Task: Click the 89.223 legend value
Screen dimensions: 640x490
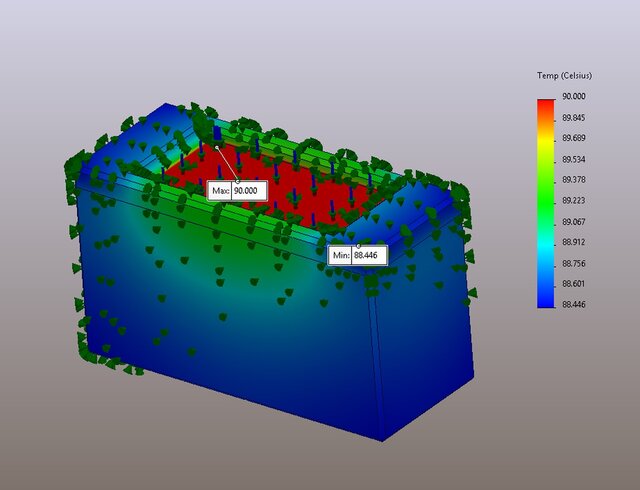Action: pos(574,200)
